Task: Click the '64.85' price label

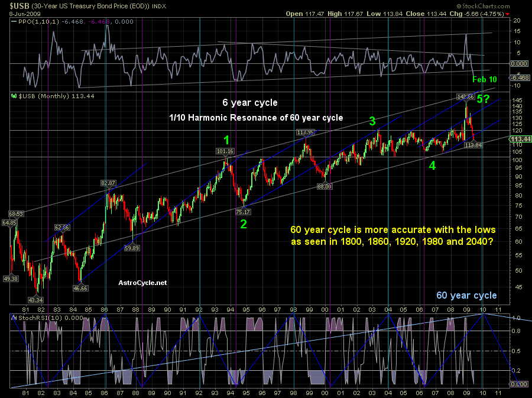Action: (x=9, y=223)
